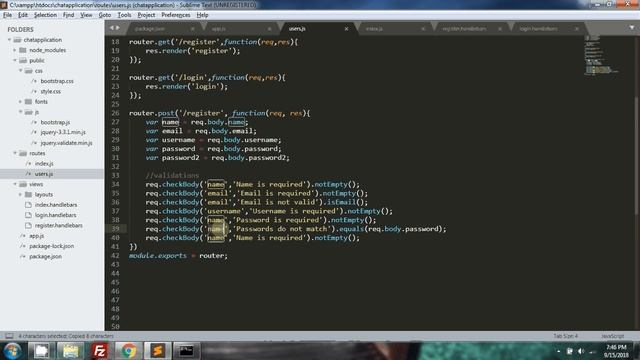640x360 pixels.
Task: Open app.js in the sidebar
Action: (37, 236)
